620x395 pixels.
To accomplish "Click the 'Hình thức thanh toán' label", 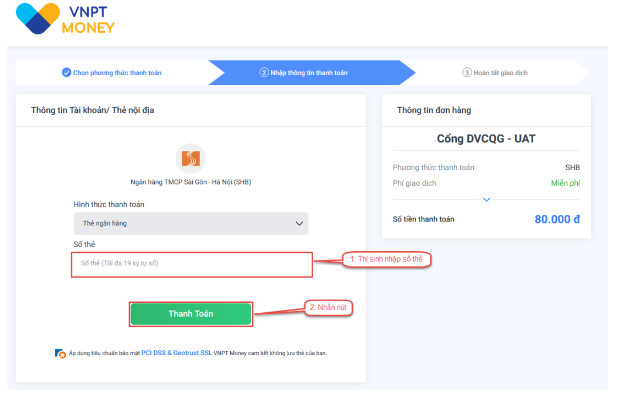I will [x=109, y=204].
